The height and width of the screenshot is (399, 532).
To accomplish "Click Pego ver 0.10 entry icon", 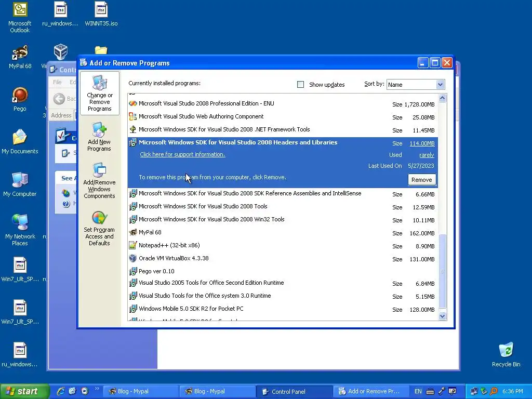I will pos(132,271).
